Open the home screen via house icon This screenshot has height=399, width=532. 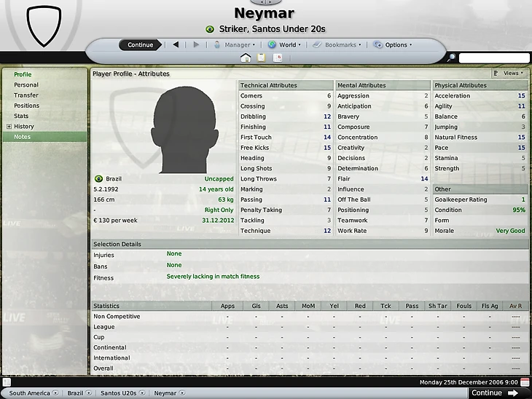coord(246,58)
